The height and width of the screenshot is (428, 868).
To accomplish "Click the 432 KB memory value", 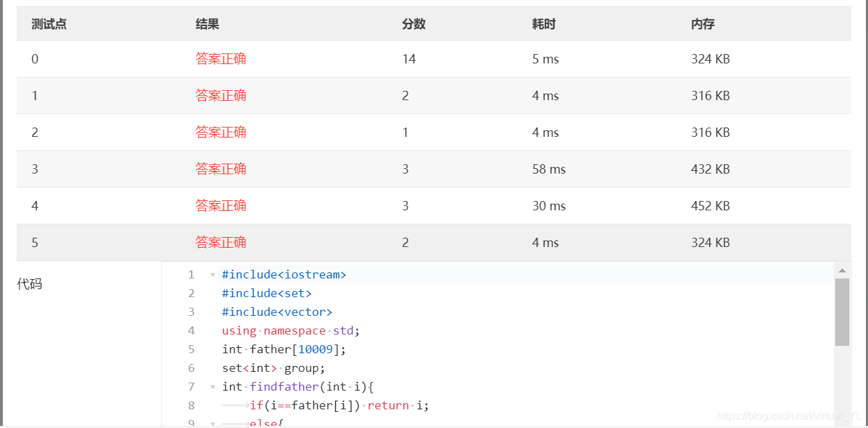I will [710, 169].
